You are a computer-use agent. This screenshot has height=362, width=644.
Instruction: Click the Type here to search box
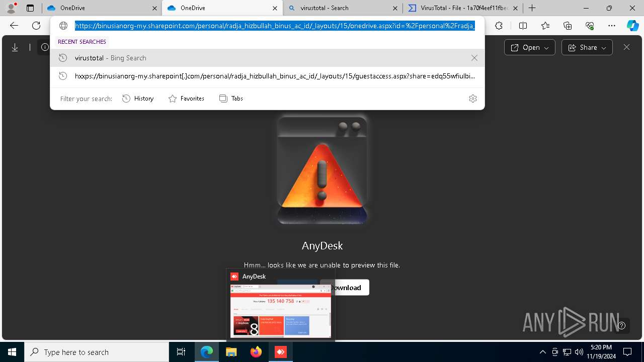[x=97, y=352]
